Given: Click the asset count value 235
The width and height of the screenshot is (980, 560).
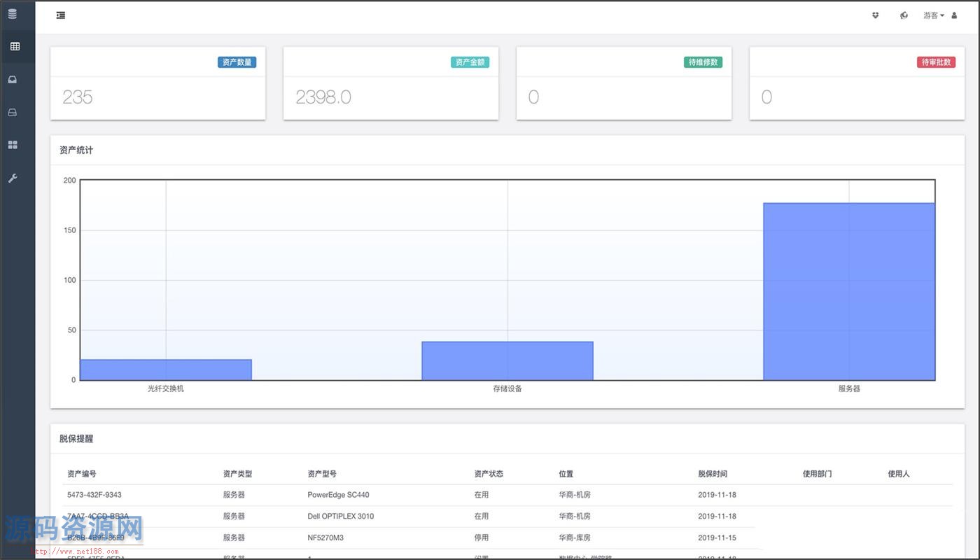Looking at the screenshot, I should (x=77, y=97).
